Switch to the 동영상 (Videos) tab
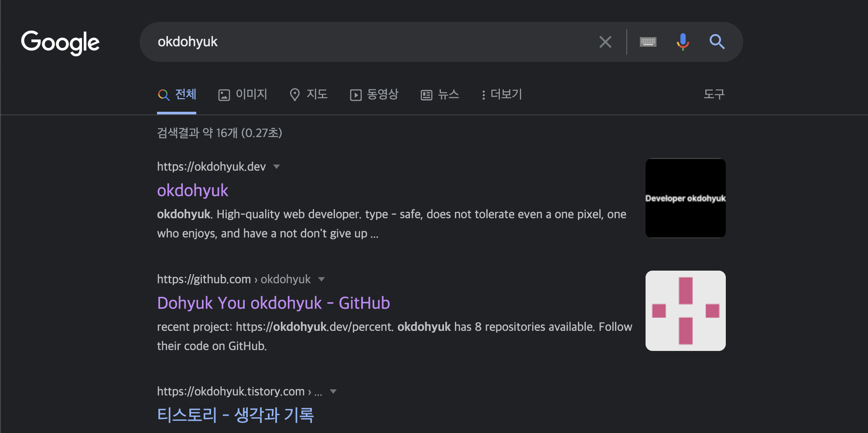Screen dimensions: 868x433 coord(374,95)
